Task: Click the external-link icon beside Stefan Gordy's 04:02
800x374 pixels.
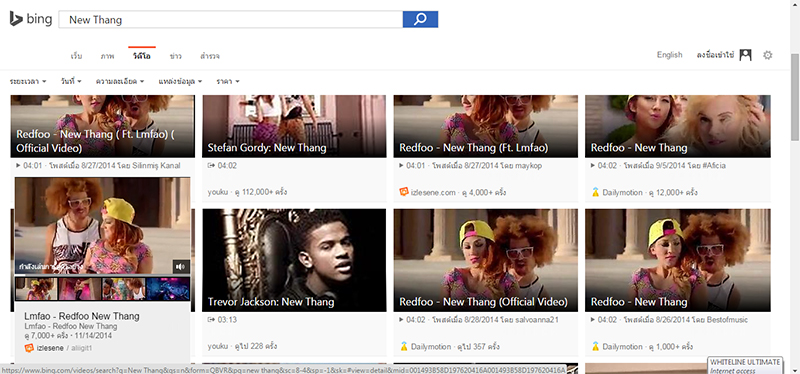Action: pyautogui.click(x=211, y=166)
